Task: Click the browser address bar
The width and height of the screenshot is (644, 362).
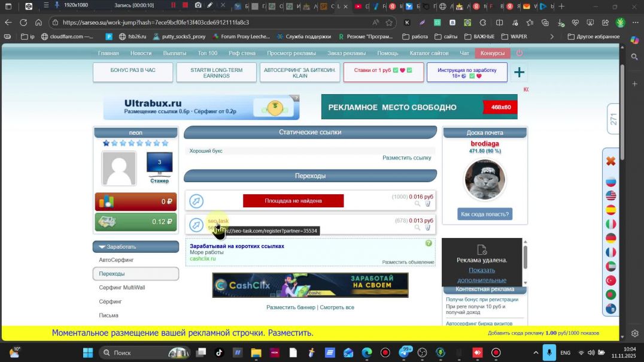Action: pyautogui.click(x=209, y=22)
